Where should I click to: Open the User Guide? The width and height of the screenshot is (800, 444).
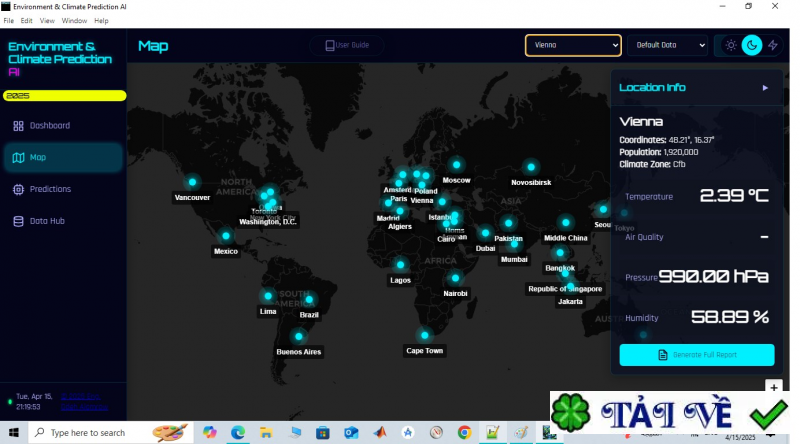point(346,45)
